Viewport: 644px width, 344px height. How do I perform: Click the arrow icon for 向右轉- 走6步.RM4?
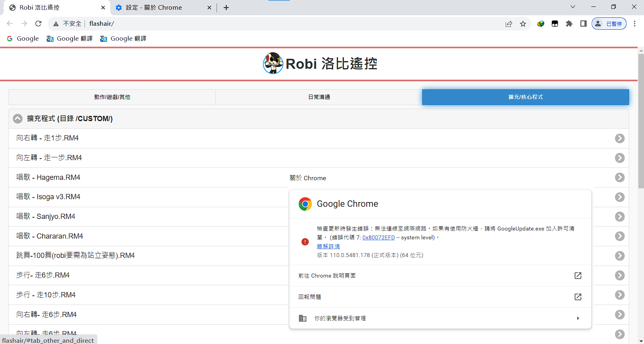(620, 315)
